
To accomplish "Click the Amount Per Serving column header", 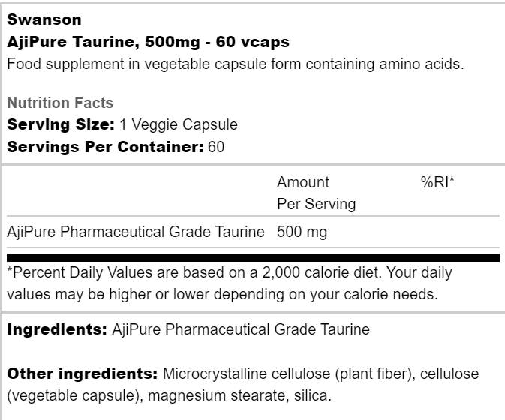I will pyautogui.click(x=316, y=193).
